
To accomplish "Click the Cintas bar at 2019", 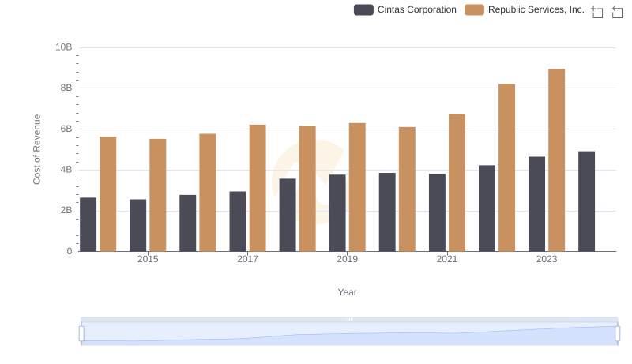I will point(337,213).
